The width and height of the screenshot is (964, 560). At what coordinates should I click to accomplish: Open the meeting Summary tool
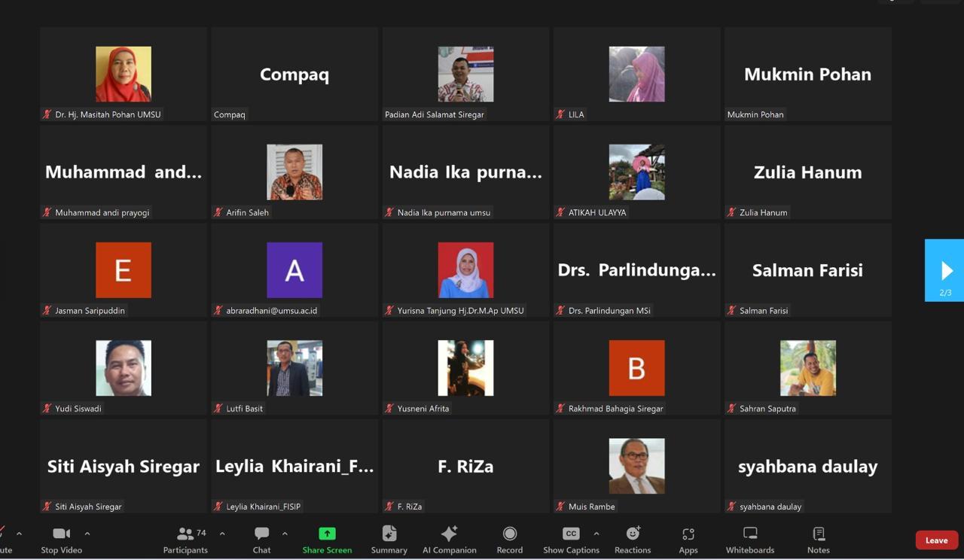tap(389, 539)
